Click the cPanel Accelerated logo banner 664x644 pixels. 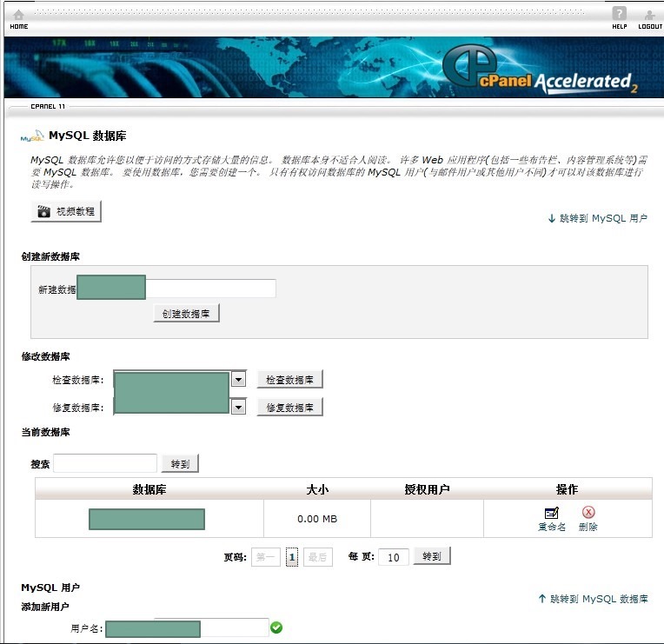point(540,70)
